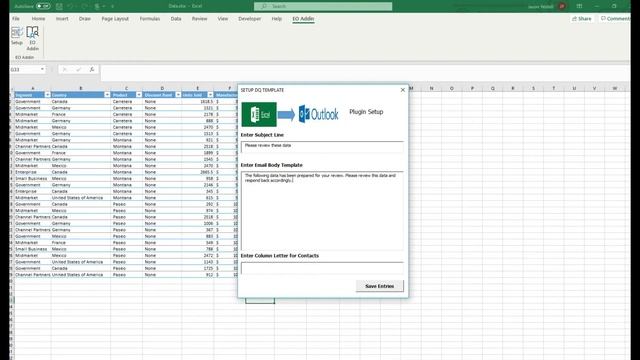Click the 'United States of America' cell in Montana row
This screenshot has width=640, height=360.
click(x=81, y=198)
